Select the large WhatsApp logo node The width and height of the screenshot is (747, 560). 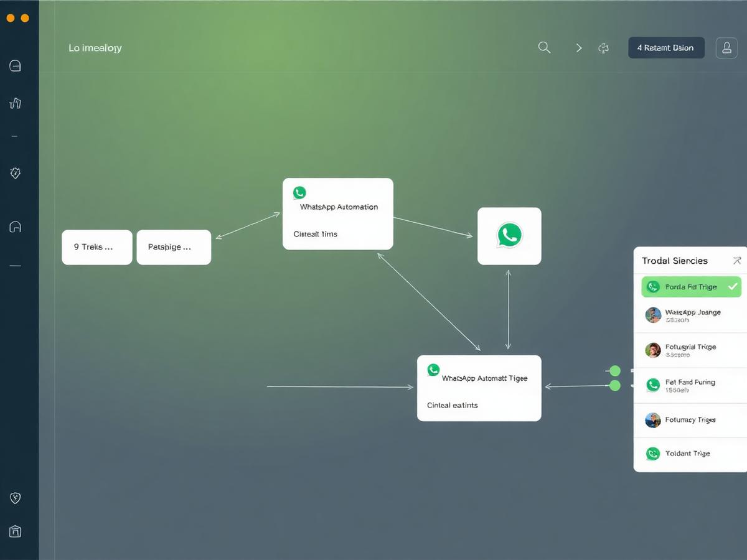(x=509, y=236)
